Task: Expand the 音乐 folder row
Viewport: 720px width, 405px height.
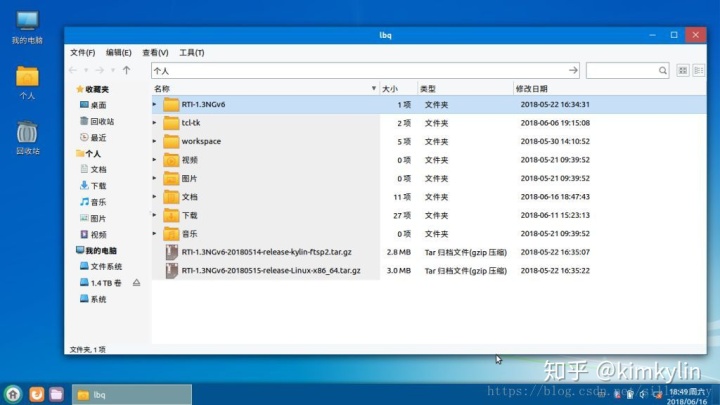Action: [x=155, y=233]
